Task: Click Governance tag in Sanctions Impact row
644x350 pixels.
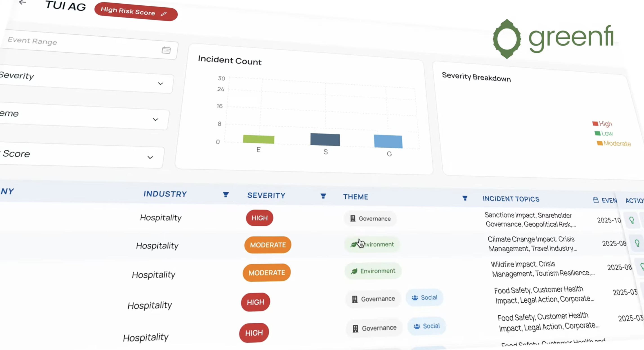Action: tap(371, 219)
